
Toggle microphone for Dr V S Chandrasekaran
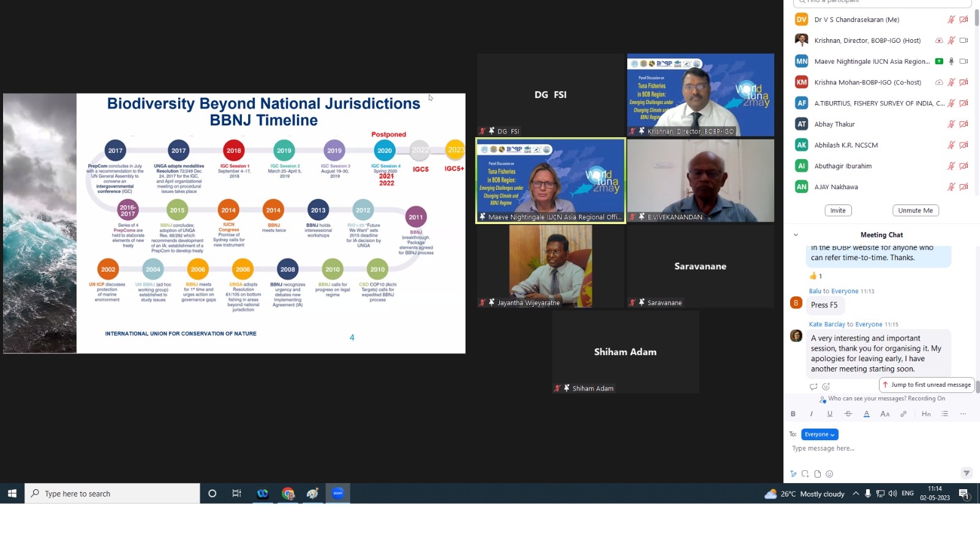tap(951, 20)
